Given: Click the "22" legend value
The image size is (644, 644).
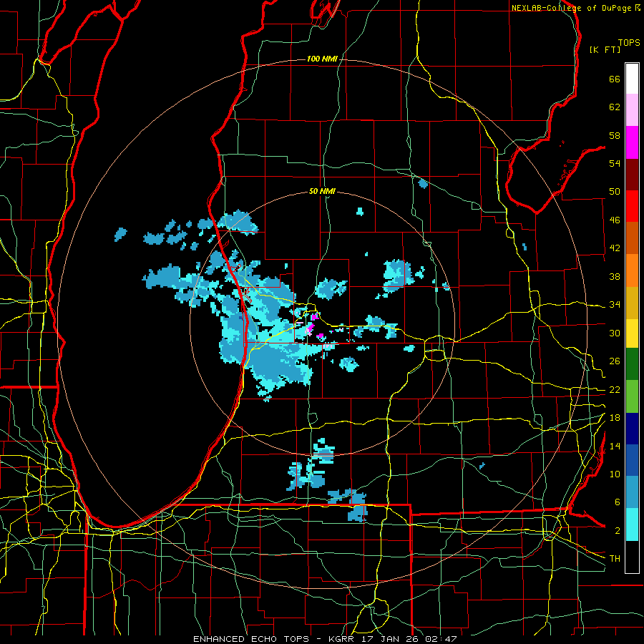Looking at the screenshot, I should pyautogui.click(x=615, y=390).
